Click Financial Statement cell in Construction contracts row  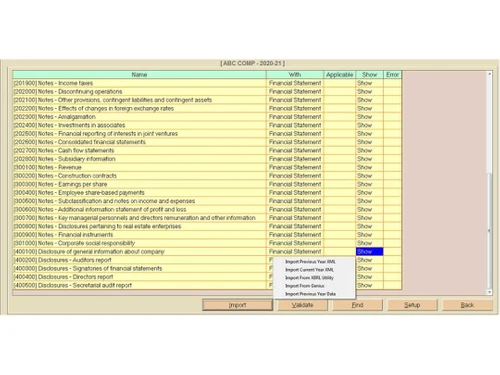[x=295, y=176]
